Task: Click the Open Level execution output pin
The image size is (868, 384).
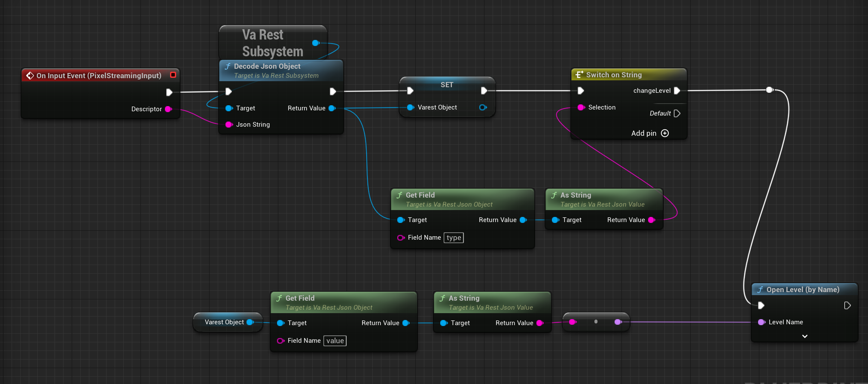Action: 847,305
